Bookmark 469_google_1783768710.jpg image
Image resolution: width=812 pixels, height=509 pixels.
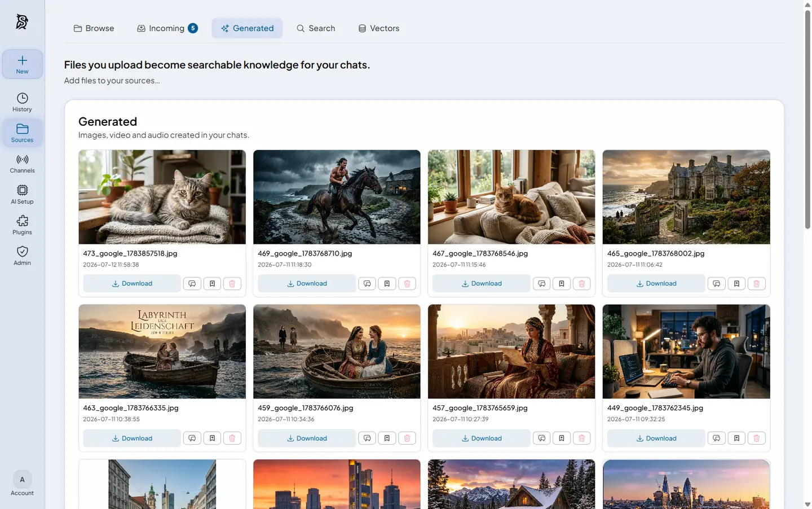point(387,283)
